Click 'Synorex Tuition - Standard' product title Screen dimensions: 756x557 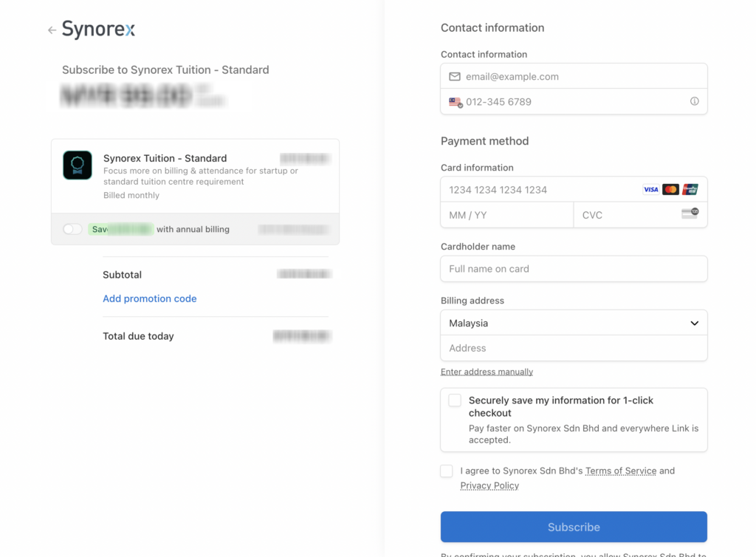(x=165, y=158)
